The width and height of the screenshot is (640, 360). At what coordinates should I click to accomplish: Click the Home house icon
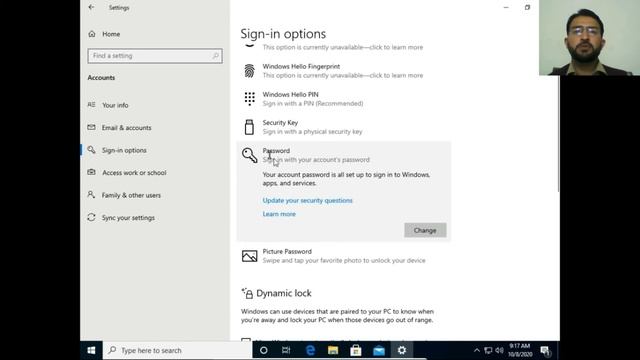click(92, 34)
